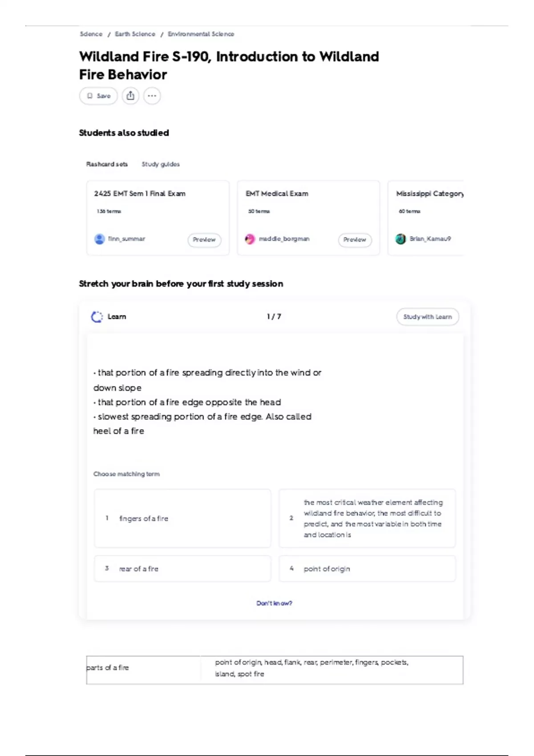Preview the 2425 EMT Sem 1 Final Exam set
The width and height of the screenshot is (534, 756).
pyautogui.click(x=204, y=239)
